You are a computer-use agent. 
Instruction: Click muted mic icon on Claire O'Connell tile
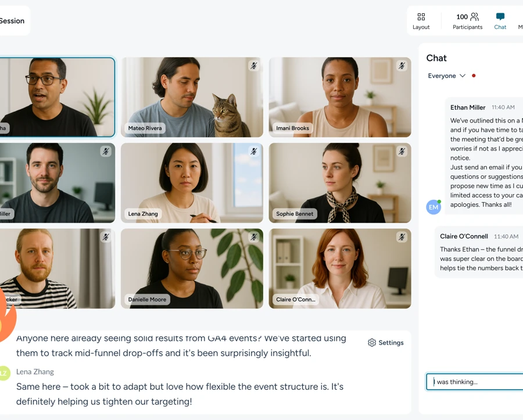(x=402, y=237)
